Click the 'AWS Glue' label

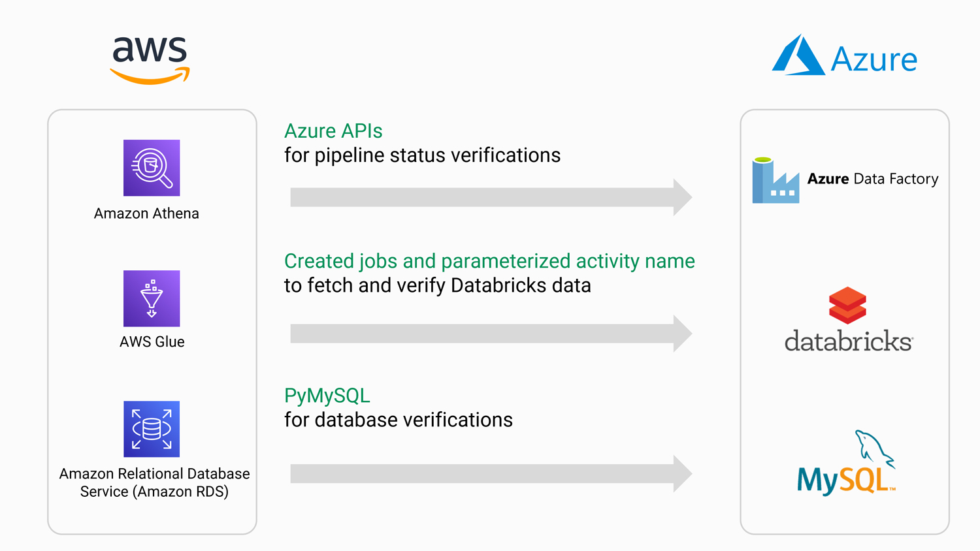tap(152, 342)
